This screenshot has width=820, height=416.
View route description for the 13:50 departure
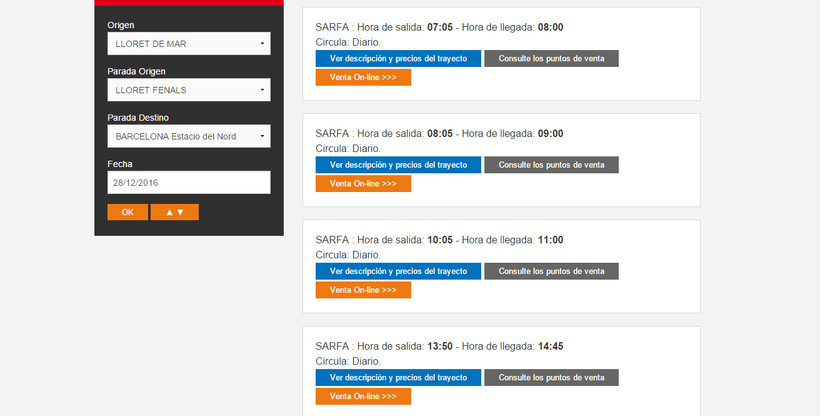pyautogui.click(x=398, y=377)
